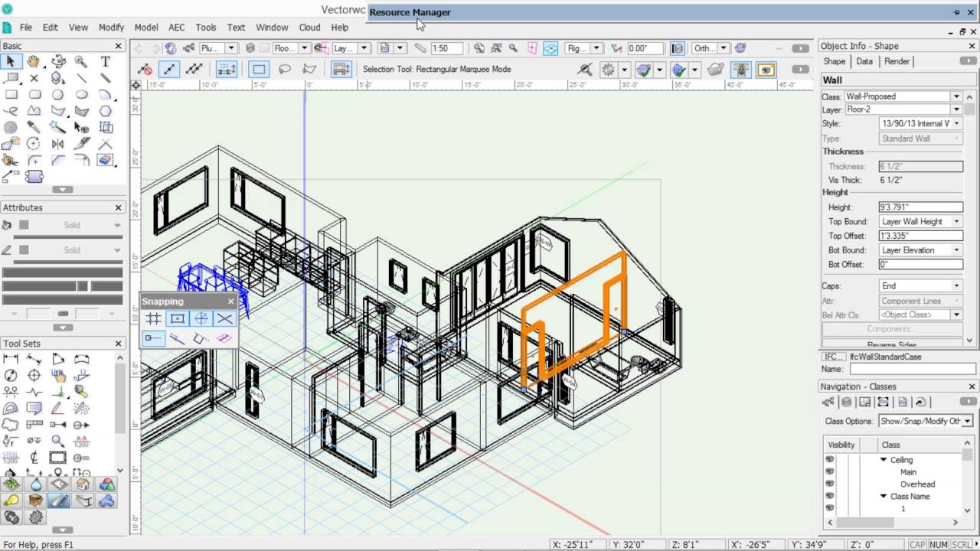Click the IFC button in Object Info
Screen dimensions: 980x551
[834, 357]
